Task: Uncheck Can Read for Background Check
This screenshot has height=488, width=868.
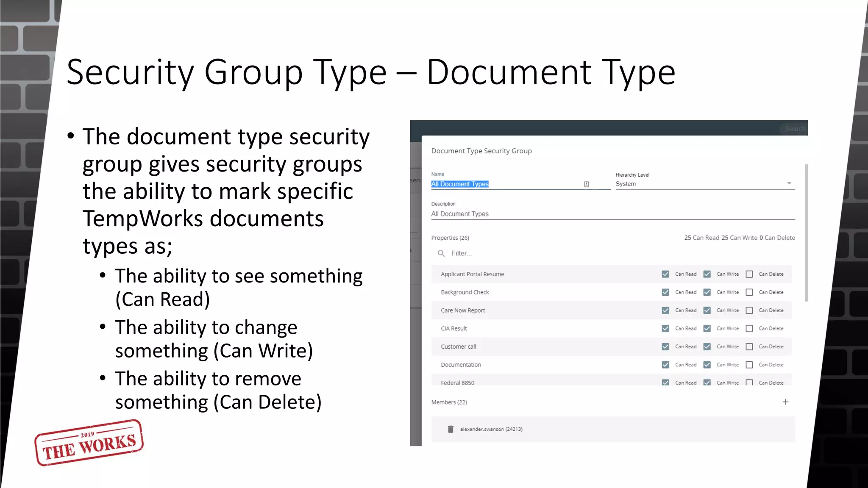Action: click(665, 292)
